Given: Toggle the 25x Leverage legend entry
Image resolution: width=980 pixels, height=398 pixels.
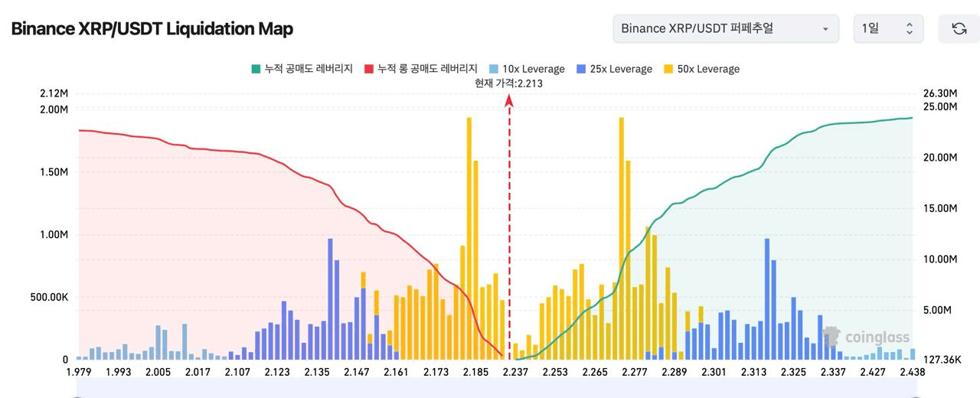Looking at the screenshot, I should click(614, 69).
